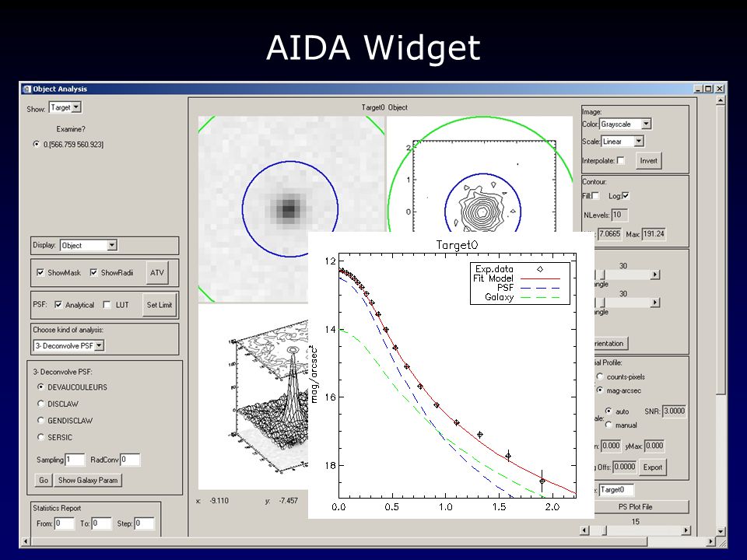This screenshot has width=747, height=560.
Task: Click the ATV button
Action: pyautogui.click(x=156, y=273)
